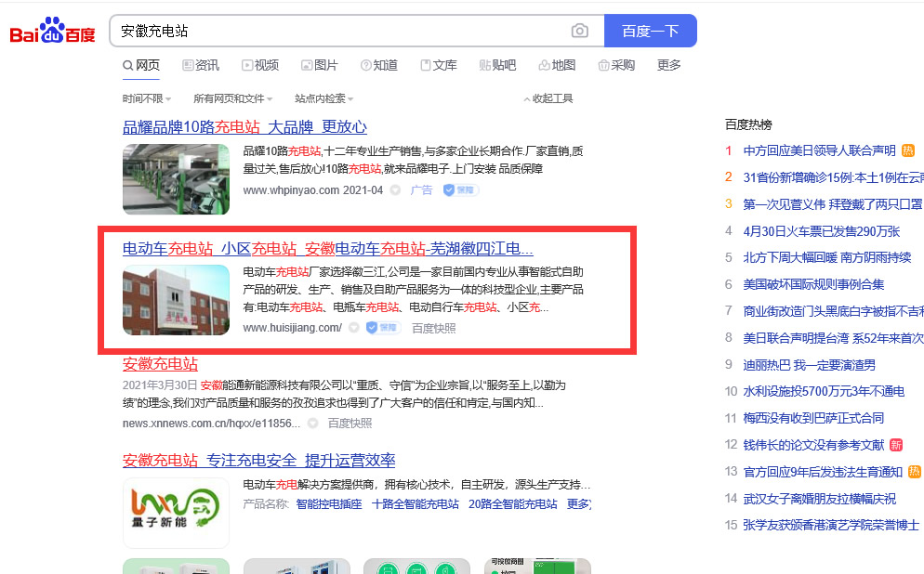
Task: Open the 知道 Q&A tab
Action: 379,65
